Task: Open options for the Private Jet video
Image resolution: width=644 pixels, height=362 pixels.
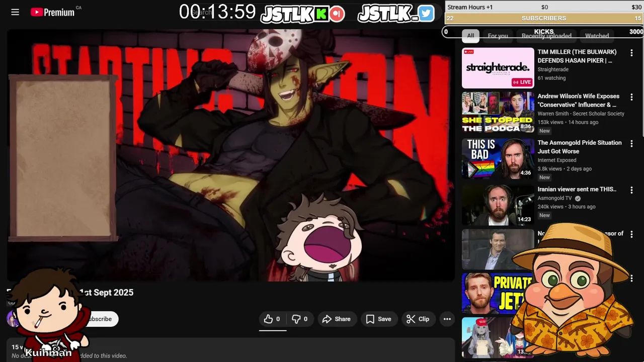Action: pyautogui.click(x=631, y=278)
